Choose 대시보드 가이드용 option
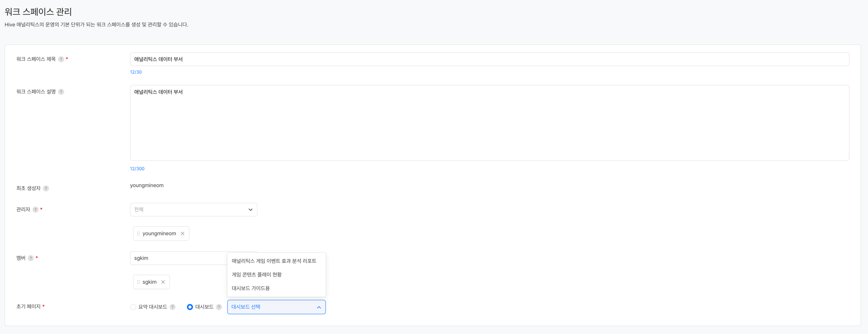Screen dimensions: 868x334 (x=251, y=288)
